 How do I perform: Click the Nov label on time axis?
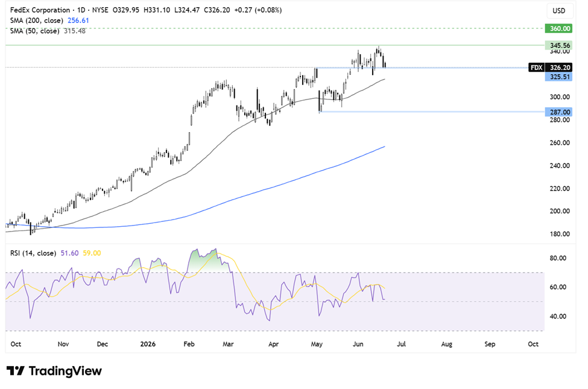pos(63,344)
